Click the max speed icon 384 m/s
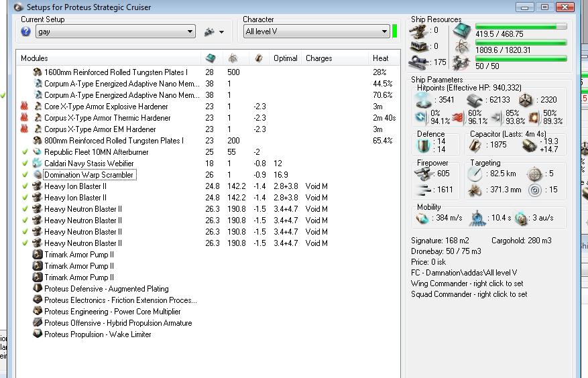This screenshot has height=378, width=588. 422,218
